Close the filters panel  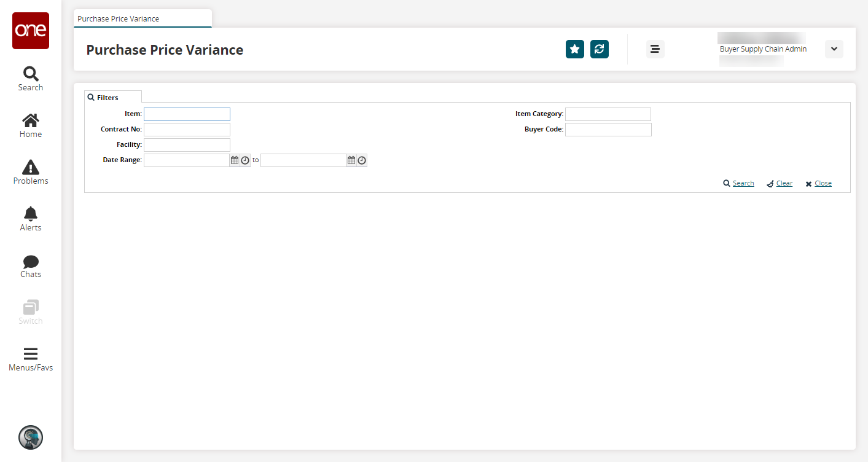click(823, 184)
